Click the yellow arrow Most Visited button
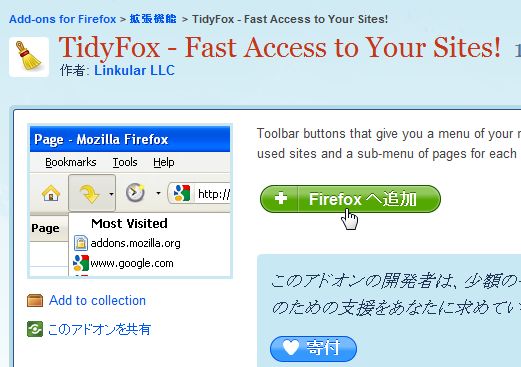Screen dimensions: 521x367 89,193
